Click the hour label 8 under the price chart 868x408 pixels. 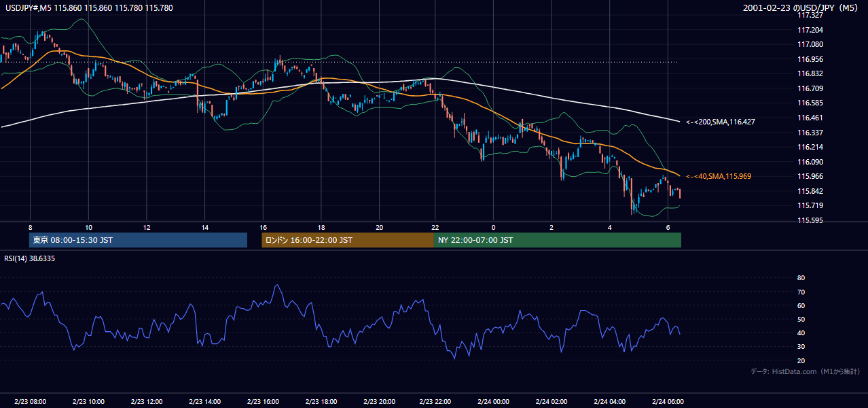pos(31,227)
